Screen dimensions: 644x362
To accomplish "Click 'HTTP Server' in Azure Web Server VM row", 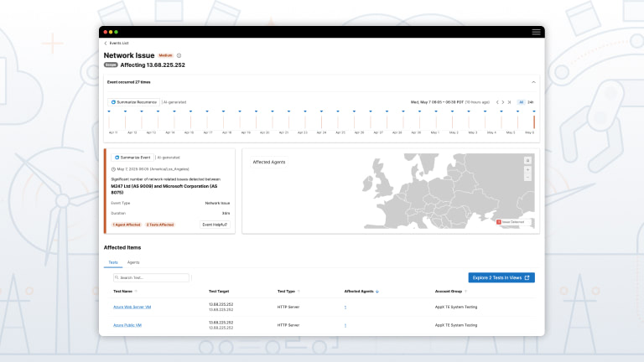I will tap(288, 307).
